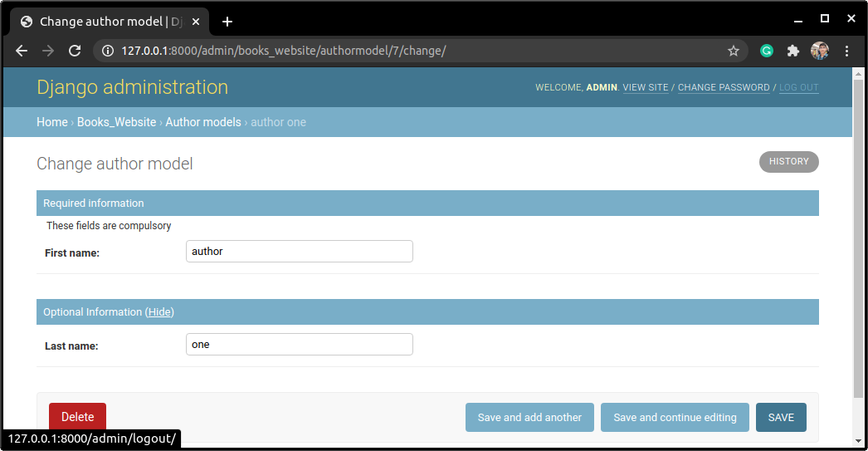Select the Change author model tab
Viewport: 868px width, 451px height.
pyautogui.click(x=110, y=22)
